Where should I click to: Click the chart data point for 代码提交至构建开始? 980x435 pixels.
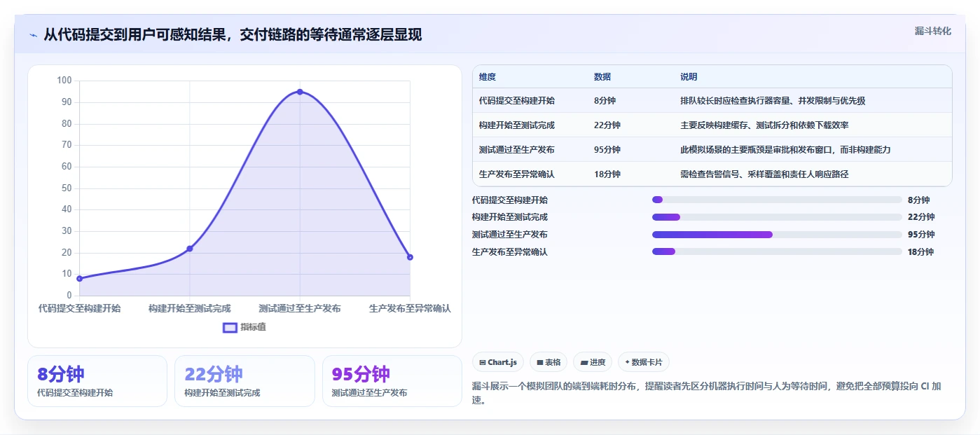(x=79, y=279)
